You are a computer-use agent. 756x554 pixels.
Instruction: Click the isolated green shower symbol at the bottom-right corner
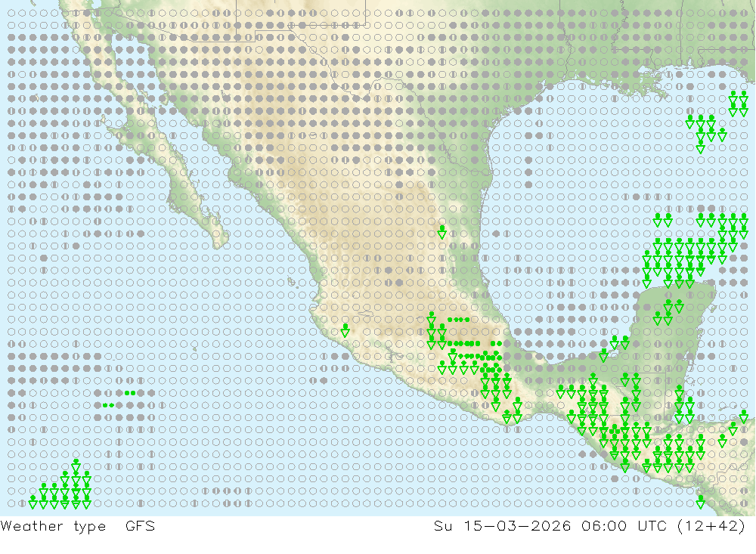(x=701, y=502)
